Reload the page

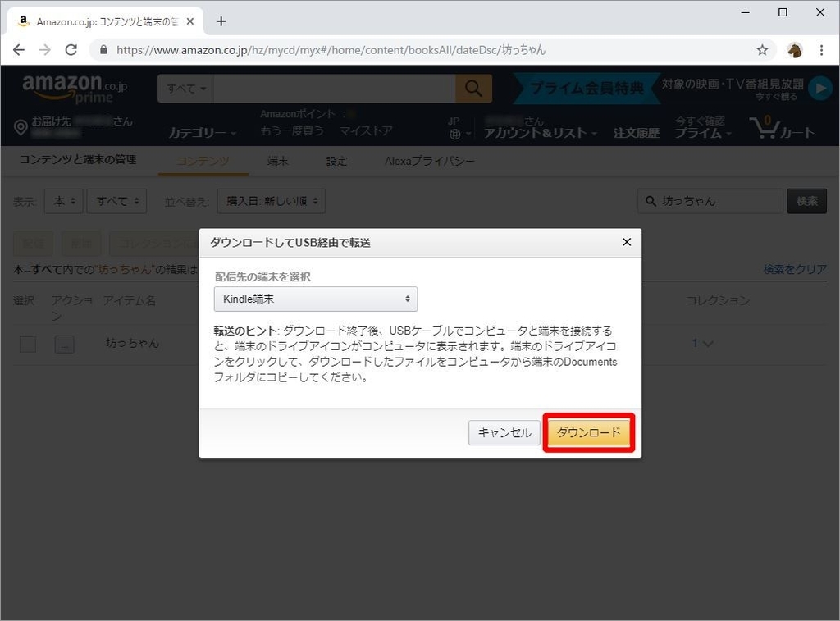71,49
